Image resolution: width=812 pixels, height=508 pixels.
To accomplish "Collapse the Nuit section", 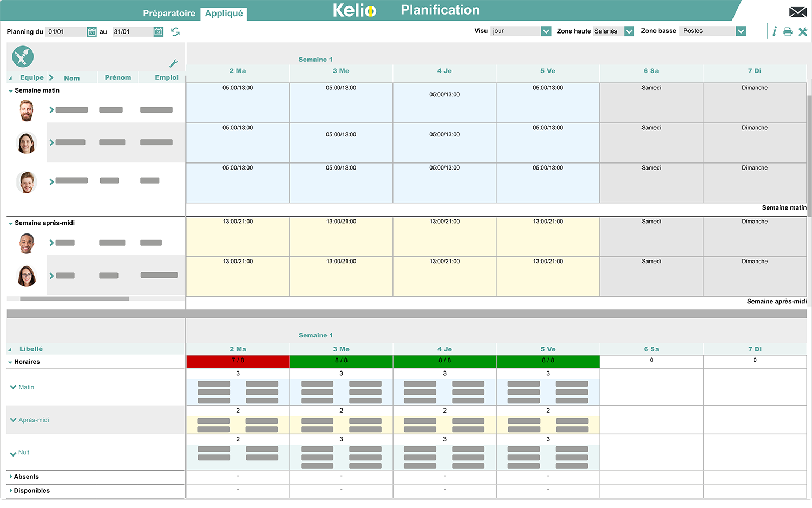I will click(12, 453).
